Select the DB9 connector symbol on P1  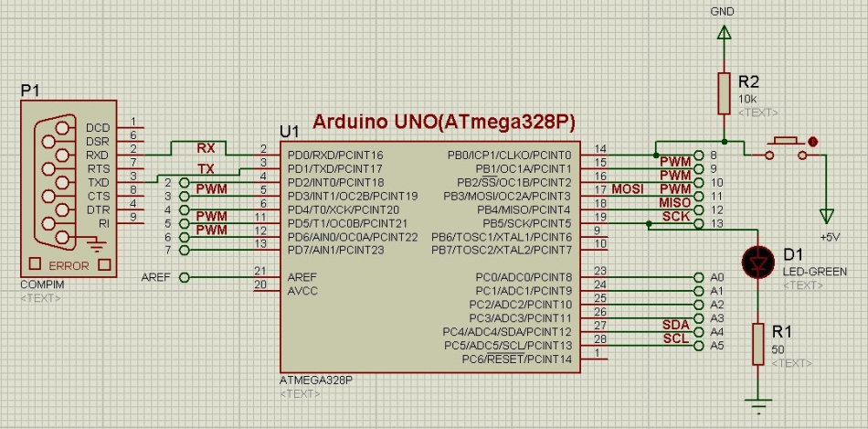coord(52,183)
